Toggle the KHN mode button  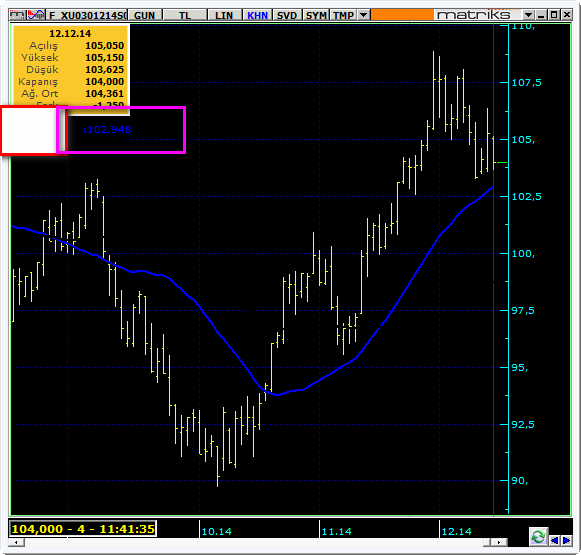pyautogui.click(x=258, y=15)
